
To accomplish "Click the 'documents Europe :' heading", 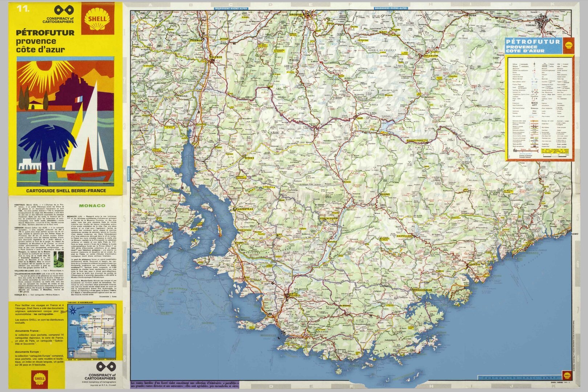I will point(28,352).
